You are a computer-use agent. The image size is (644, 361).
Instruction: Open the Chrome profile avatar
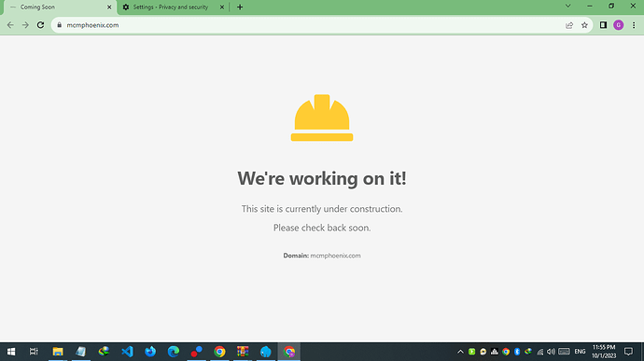click(618, 25)
